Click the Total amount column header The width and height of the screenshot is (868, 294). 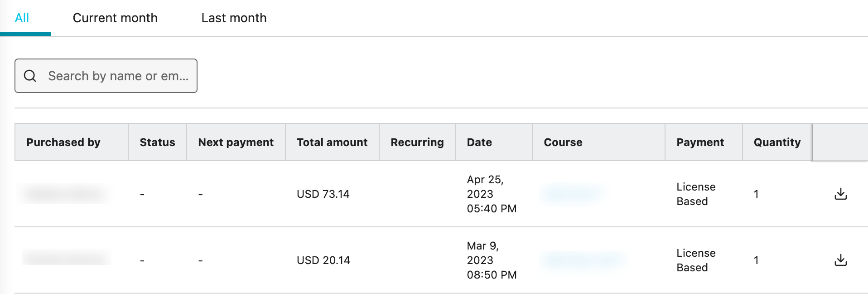332,142
